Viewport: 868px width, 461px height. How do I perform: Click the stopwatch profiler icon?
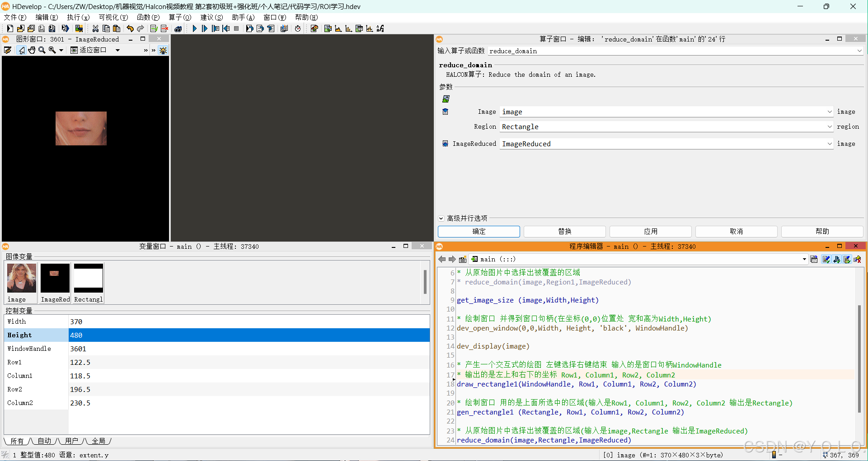pyautogui.click(x=298, y=28)
